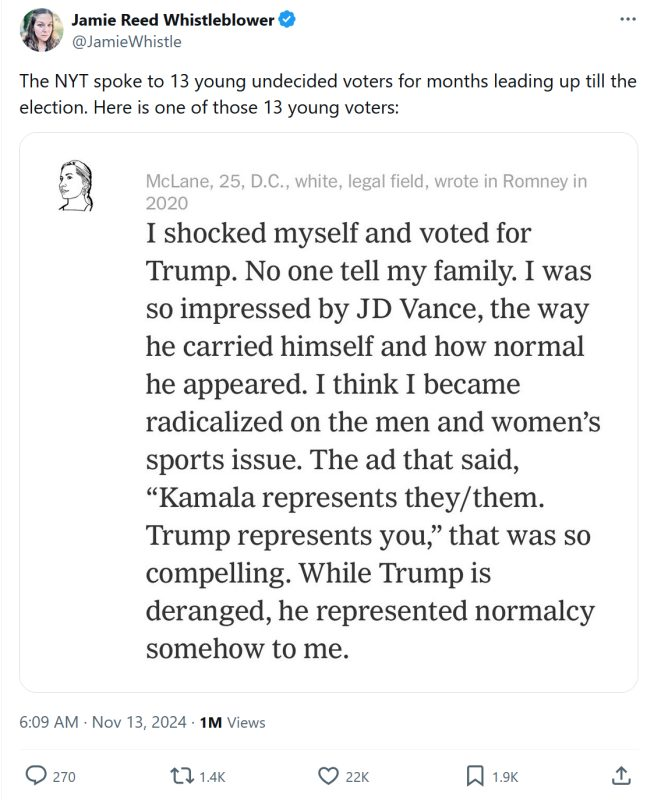Click the reply speech bubble icon
Image resolution: width=654 pixels, height=800 pixels.
(x=35, y=776)
